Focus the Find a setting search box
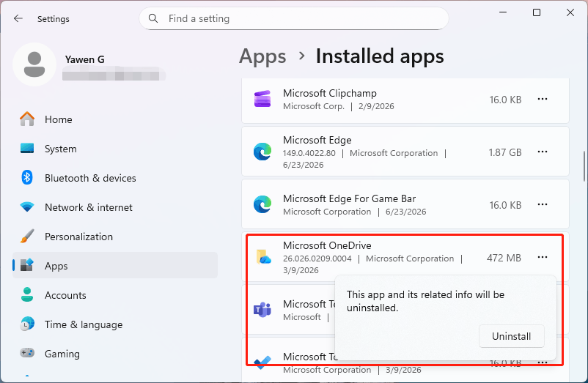The image size is (588, 383). pos(293,18)
